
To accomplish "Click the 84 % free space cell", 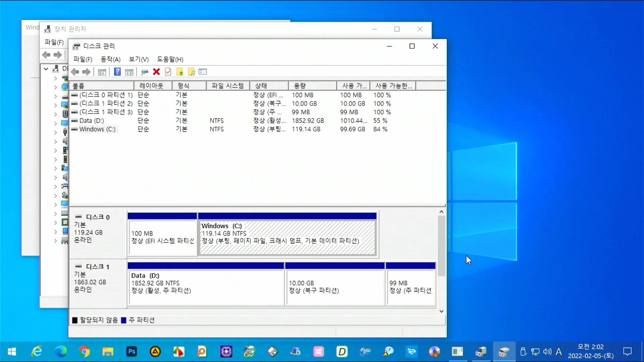I will click(x=380, y=129).
